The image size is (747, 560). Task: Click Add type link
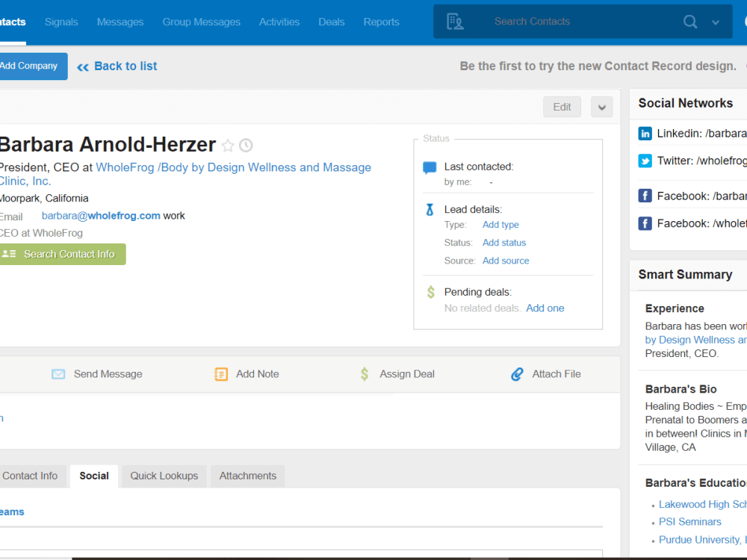(x=500, y=225)
